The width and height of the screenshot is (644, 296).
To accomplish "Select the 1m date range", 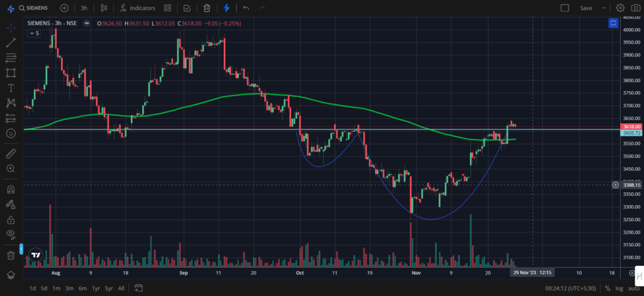I will point(57,288).
